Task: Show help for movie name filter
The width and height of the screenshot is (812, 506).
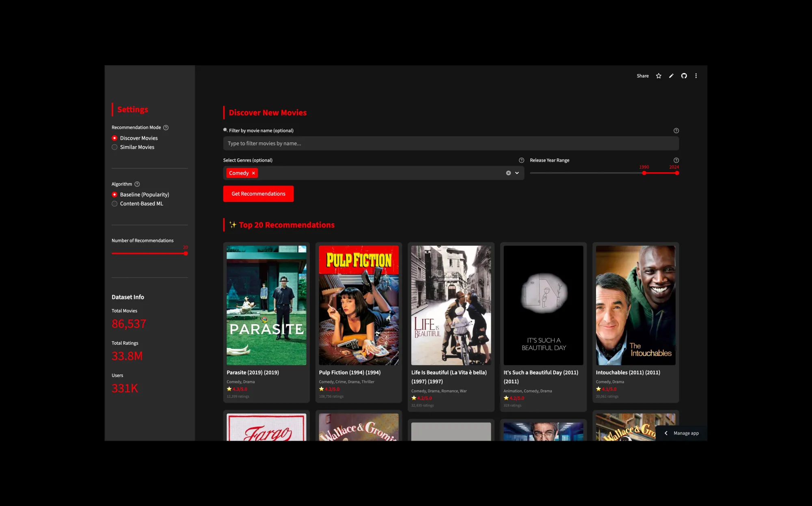Action: pos(676,131)
